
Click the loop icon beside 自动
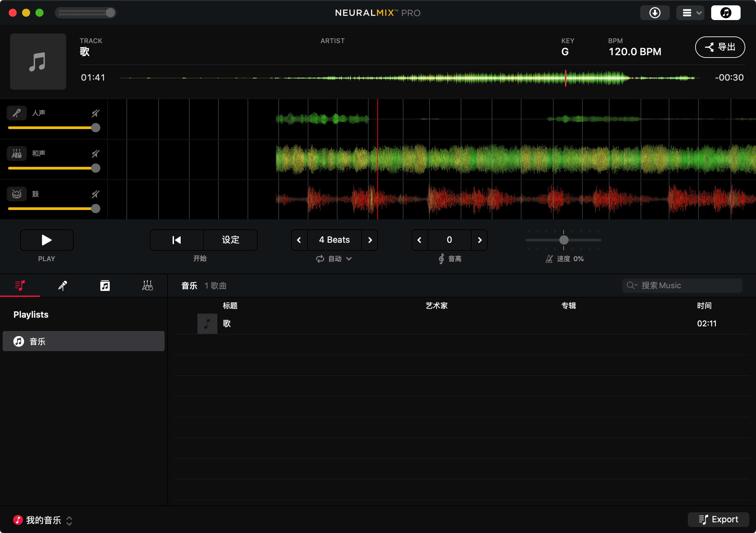pyautogui.click(x=320, y=259)
